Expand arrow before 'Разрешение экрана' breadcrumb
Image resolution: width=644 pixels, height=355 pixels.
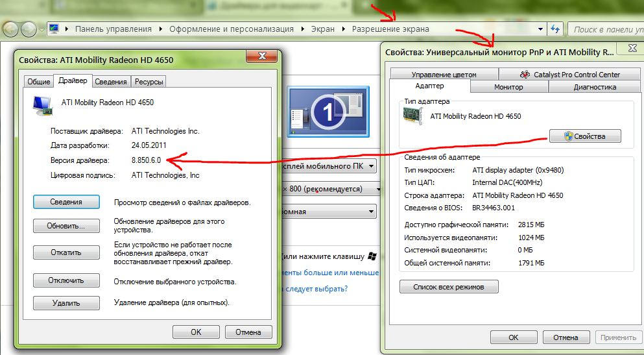pyautogui.click(x=344, y=29)
